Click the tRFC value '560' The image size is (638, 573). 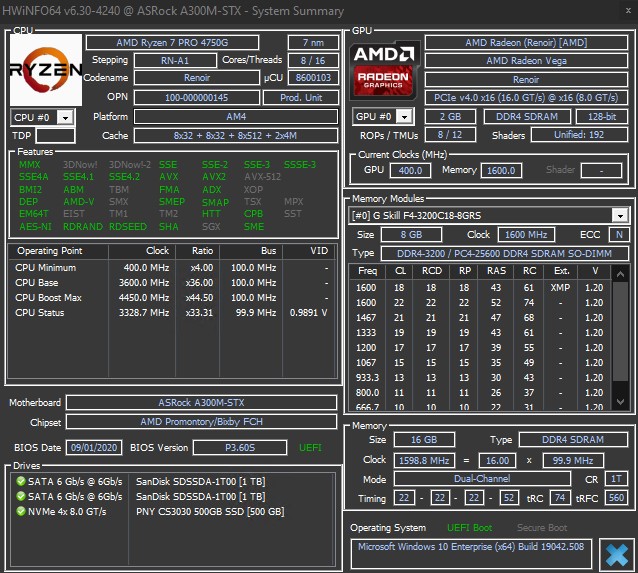(616, 498)
